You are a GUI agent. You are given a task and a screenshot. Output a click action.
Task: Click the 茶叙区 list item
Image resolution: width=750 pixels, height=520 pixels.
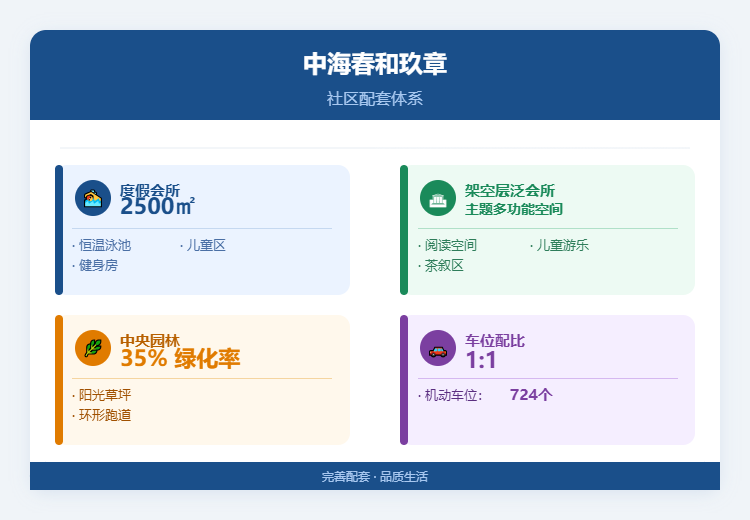(441, 266)
